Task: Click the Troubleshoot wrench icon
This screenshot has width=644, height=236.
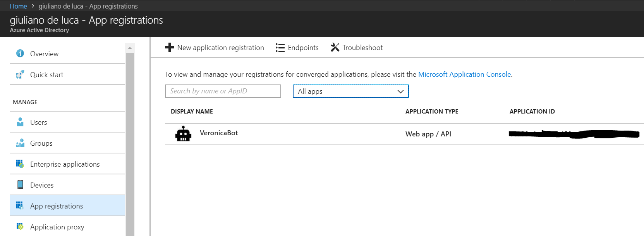Action: coord(335,47)
